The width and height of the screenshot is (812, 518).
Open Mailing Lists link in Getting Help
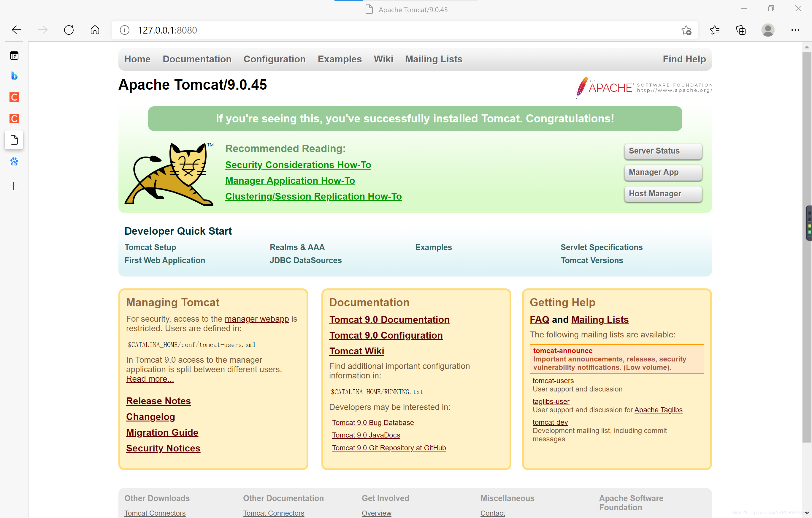click(x=600, y=320)
